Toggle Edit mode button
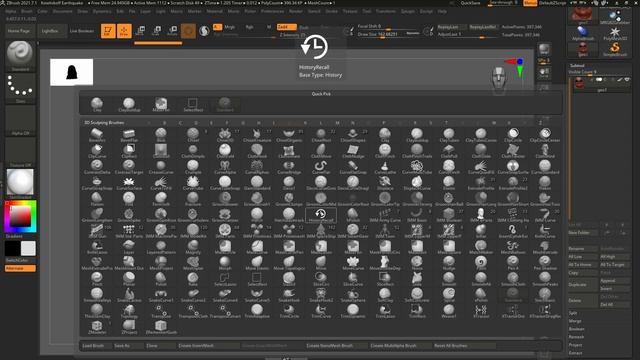The height and width of the screenshot is (360, 640). coord(108,31)
